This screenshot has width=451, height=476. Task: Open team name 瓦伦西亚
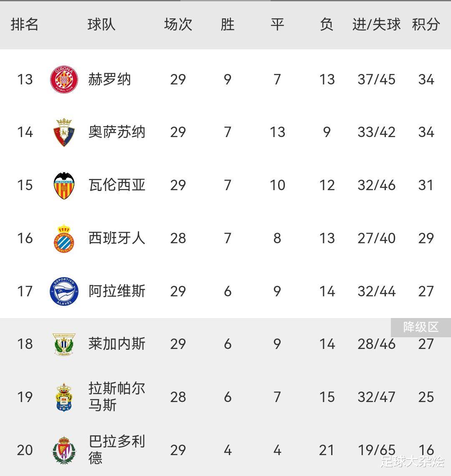point(117,185)
